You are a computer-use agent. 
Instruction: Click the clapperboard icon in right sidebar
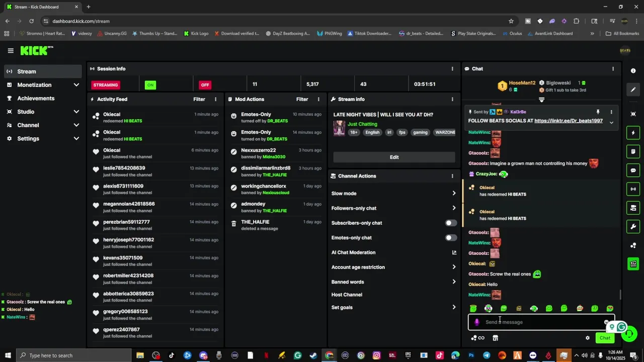click(633, 263)
